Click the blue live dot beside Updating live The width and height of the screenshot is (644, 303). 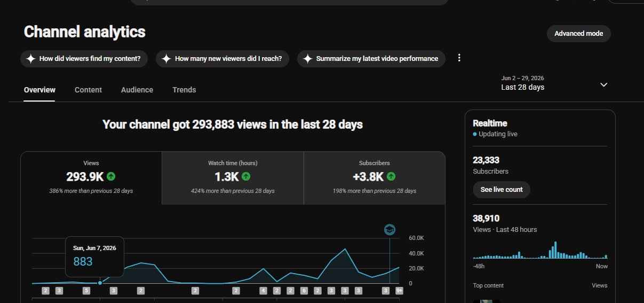coord(475,134)
